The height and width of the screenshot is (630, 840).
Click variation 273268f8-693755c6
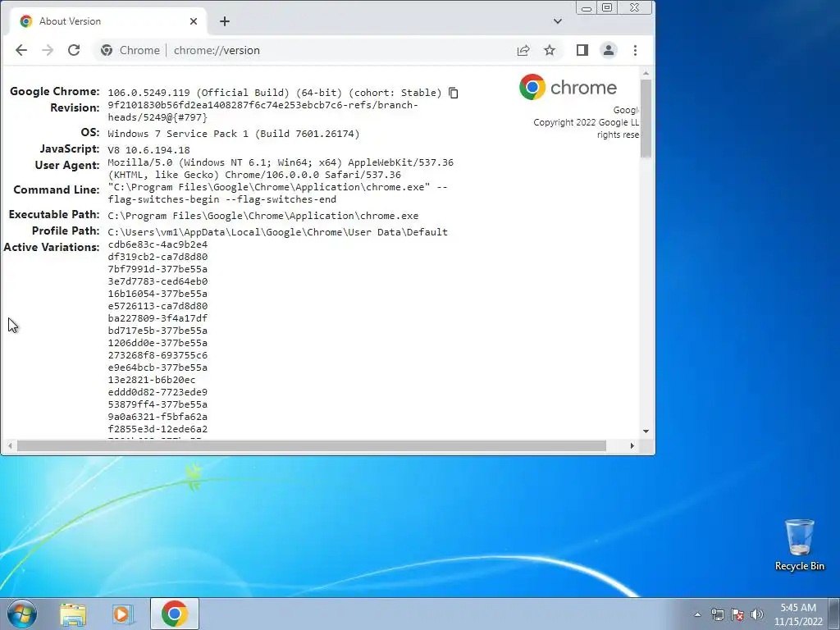tap(157, 355)
